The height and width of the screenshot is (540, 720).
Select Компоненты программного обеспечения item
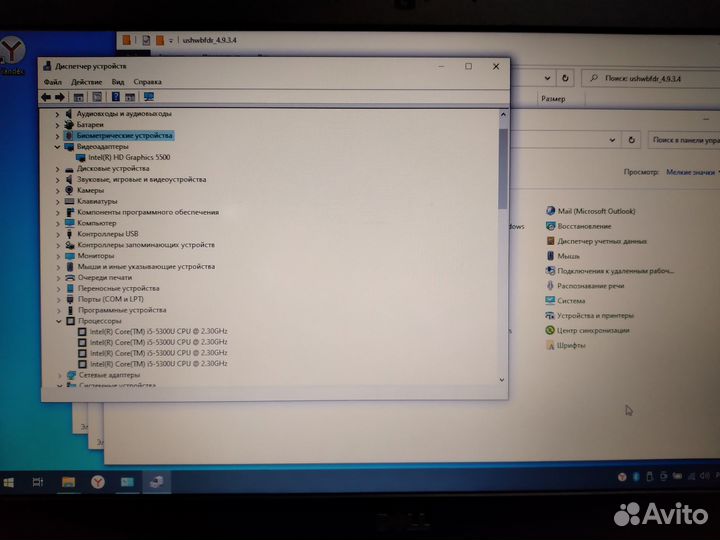(x=148, y=212)
